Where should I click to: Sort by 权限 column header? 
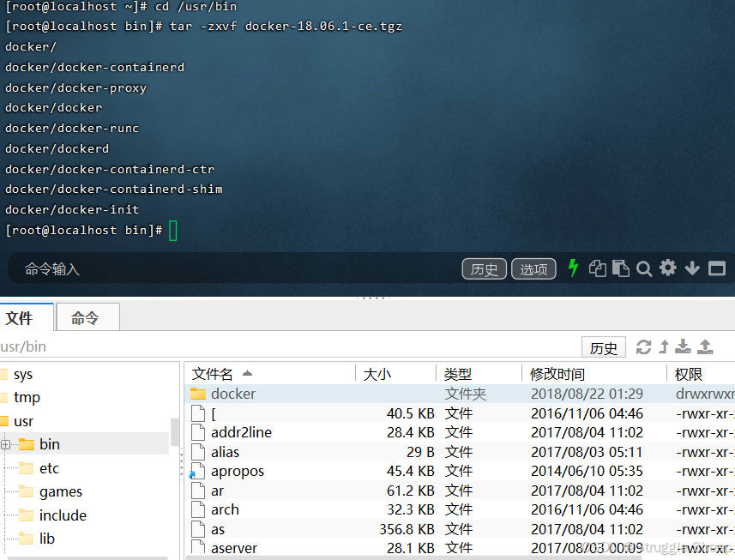(701, 374)
